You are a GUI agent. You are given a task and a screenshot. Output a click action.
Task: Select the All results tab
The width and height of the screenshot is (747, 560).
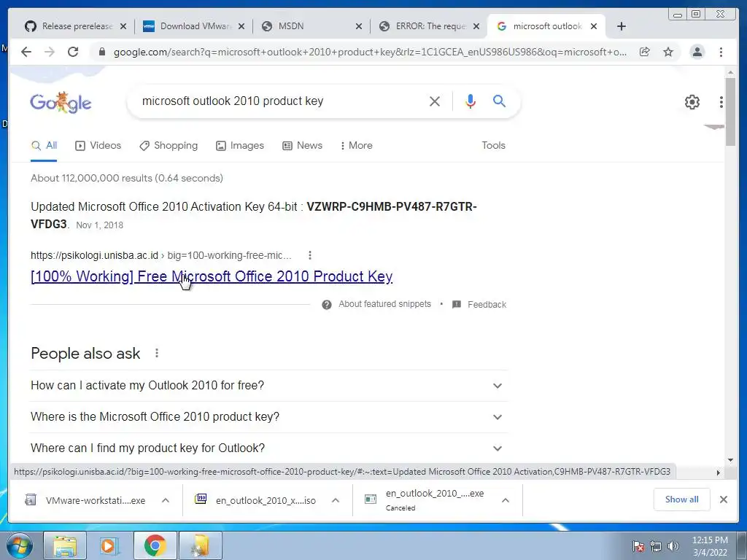[44, 146]
